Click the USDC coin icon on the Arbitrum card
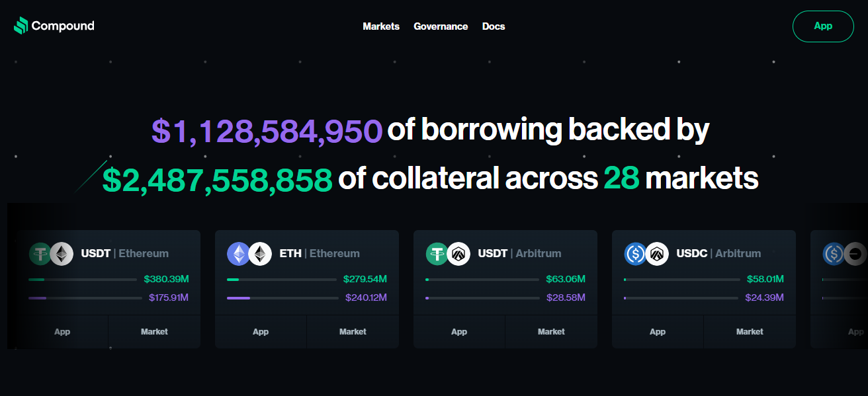The height and width of the screenshot is (396, 868). 635,254
